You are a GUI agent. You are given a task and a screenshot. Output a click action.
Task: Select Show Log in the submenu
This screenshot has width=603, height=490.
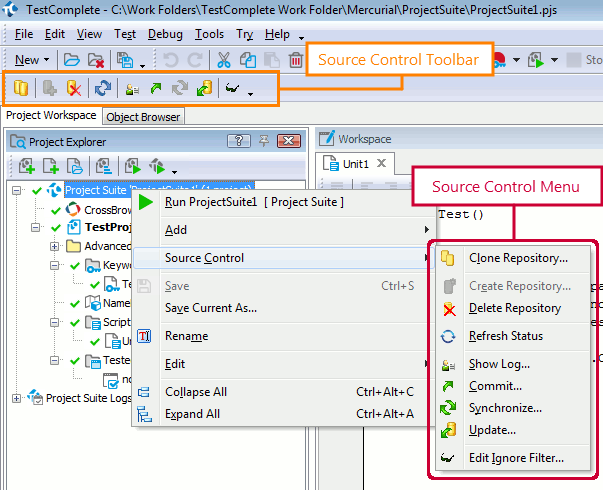pos(513,364)
